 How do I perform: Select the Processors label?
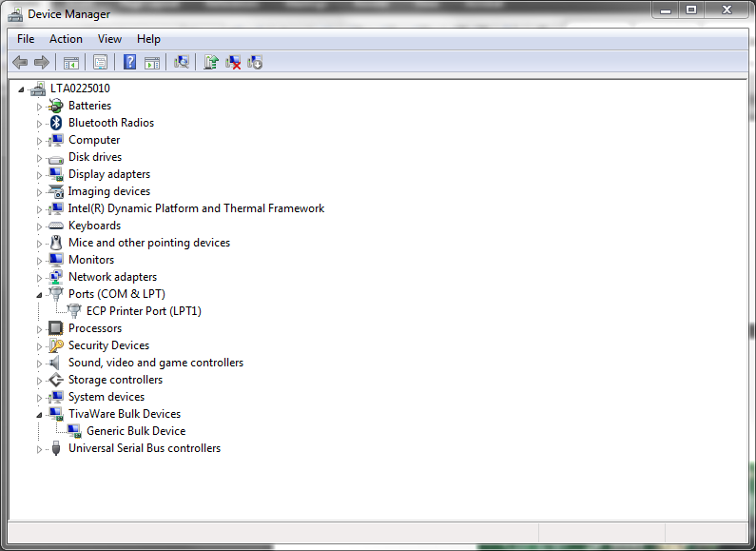[x=95, y=328]
